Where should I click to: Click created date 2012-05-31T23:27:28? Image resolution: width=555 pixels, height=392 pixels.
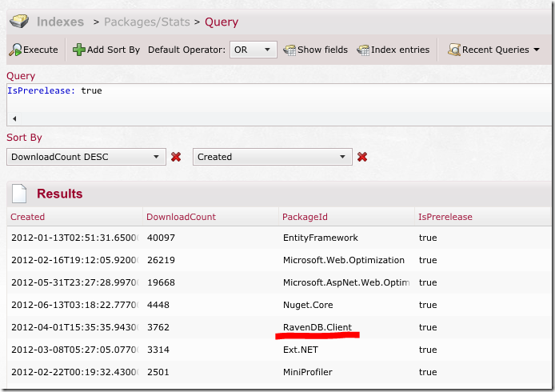click(75, 282)
